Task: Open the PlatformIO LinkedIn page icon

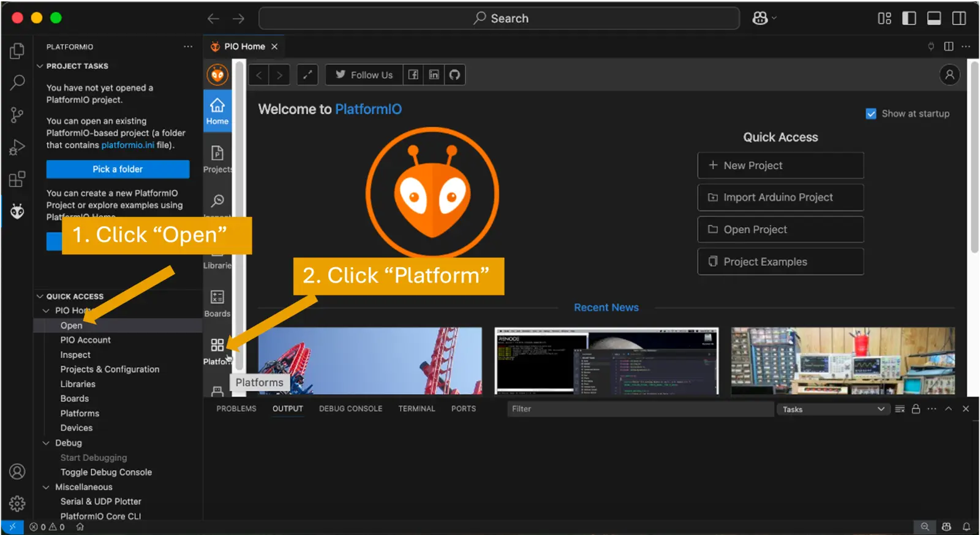Action: point(434,75)
